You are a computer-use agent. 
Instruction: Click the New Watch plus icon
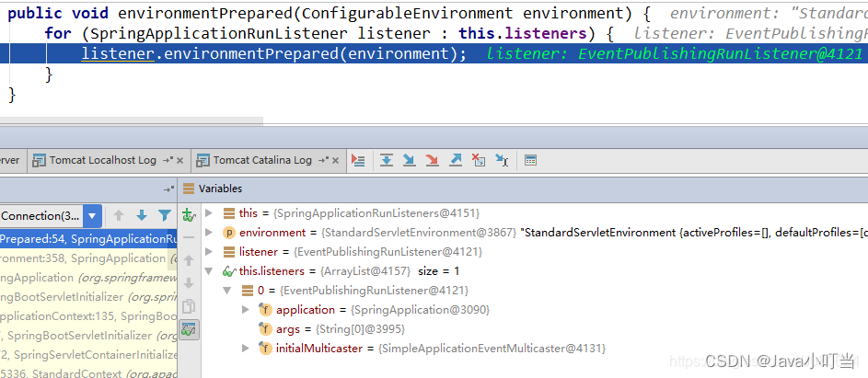point(190,215)
